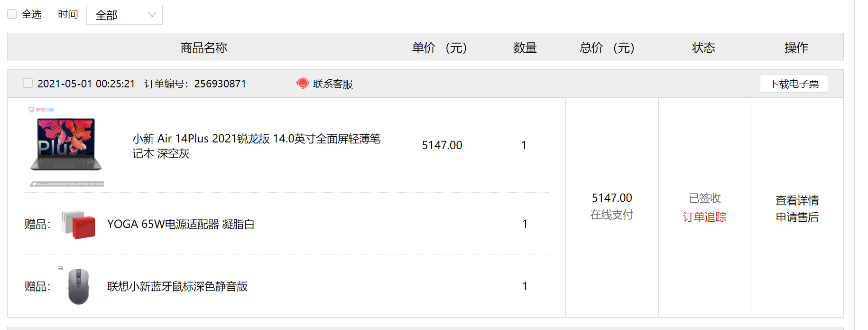Viewport: 868px width, 330px height.
Task: Open the 小新 Air 14Plus product title link
Action: [256, 146]
